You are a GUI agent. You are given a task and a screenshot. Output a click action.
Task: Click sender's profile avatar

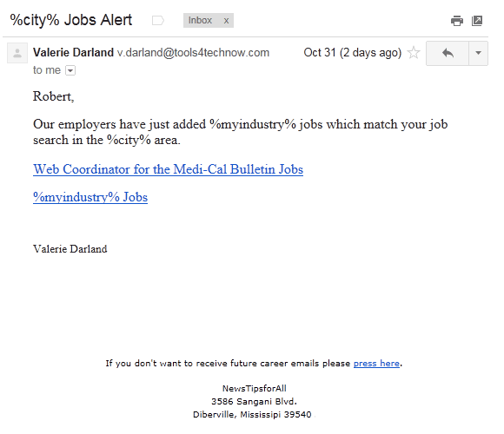(x=17, y=53)
